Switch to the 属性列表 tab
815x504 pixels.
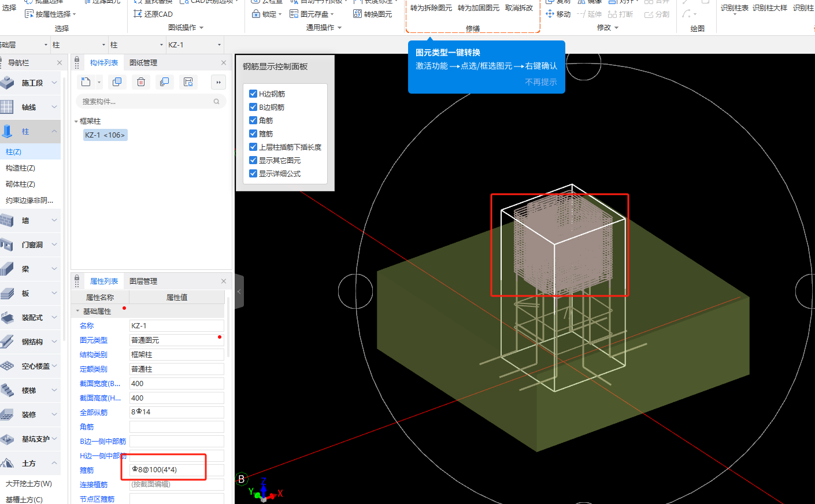point(104,281)
